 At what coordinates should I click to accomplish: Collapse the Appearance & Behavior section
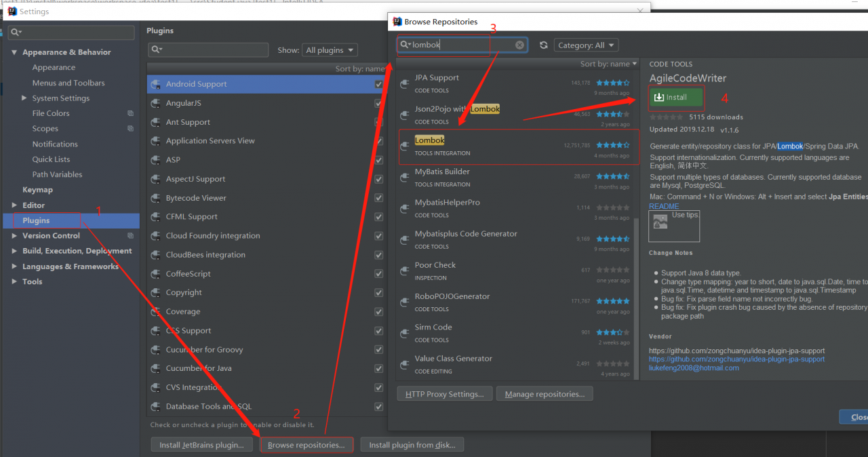click(15, 52)
